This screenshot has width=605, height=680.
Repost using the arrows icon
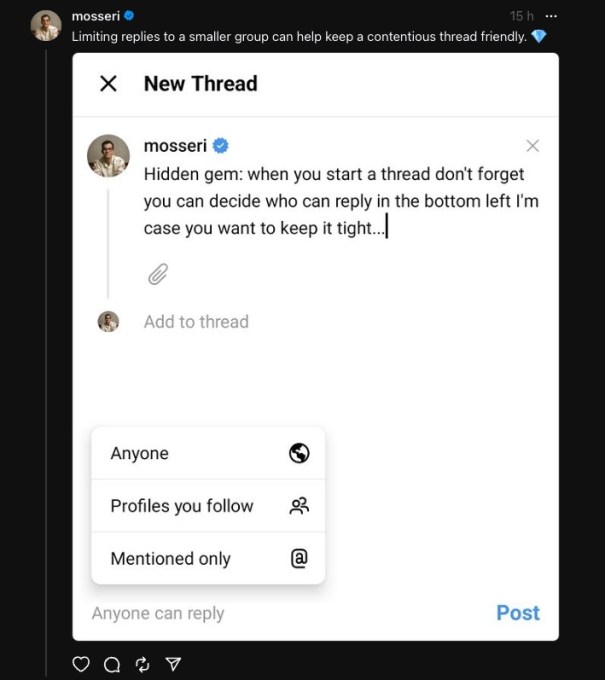pos(142,664)
